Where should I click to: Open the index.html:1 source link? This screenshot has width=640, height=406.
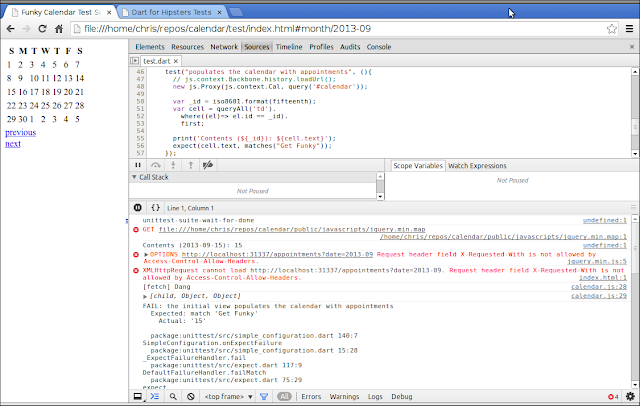[602, 278]
